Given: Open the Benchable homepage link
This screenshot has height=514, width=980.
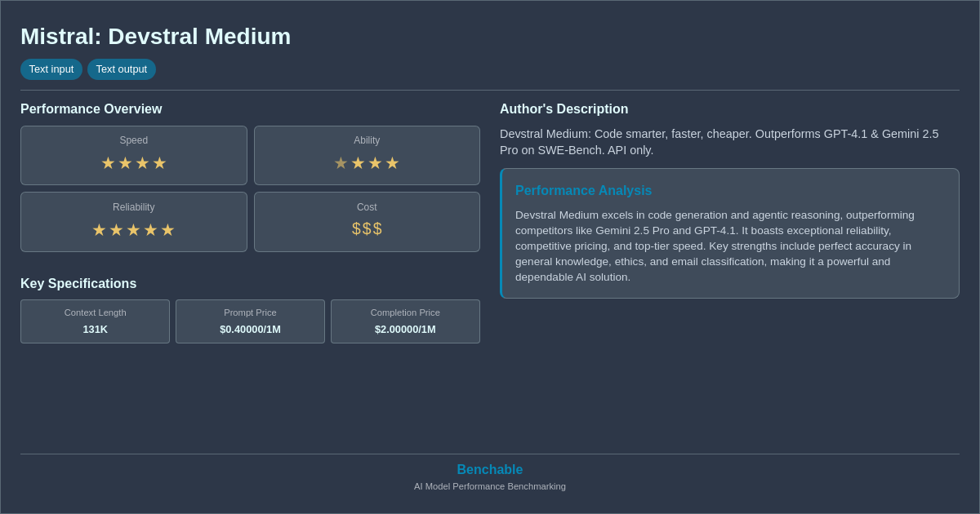Looking at the screenshot, I should (x=490, y=469).
